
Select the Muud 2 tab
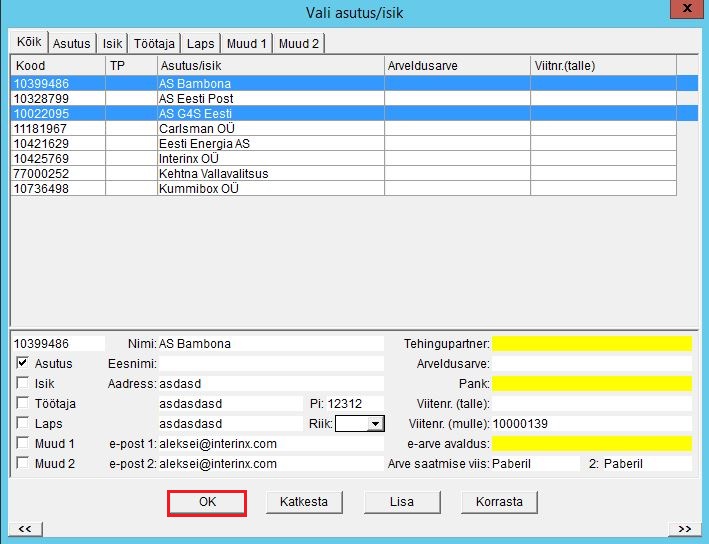coord(298,44)
